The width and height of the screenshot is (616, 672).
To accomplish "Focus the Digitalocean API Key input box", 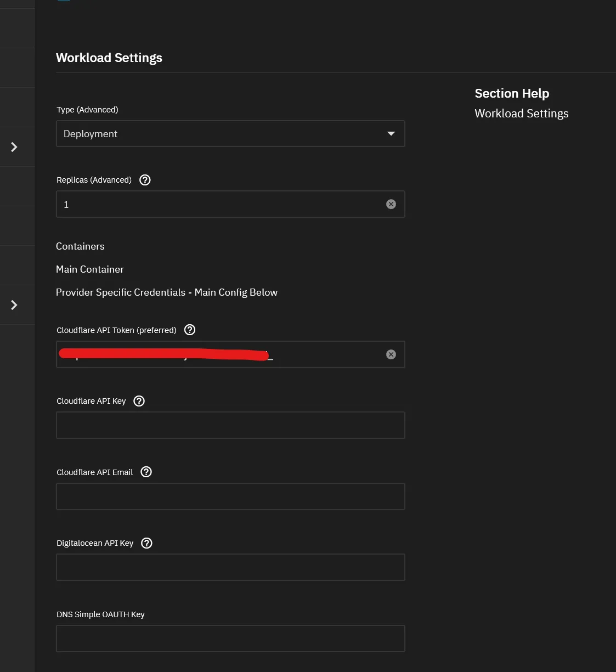I will point(230,567).
